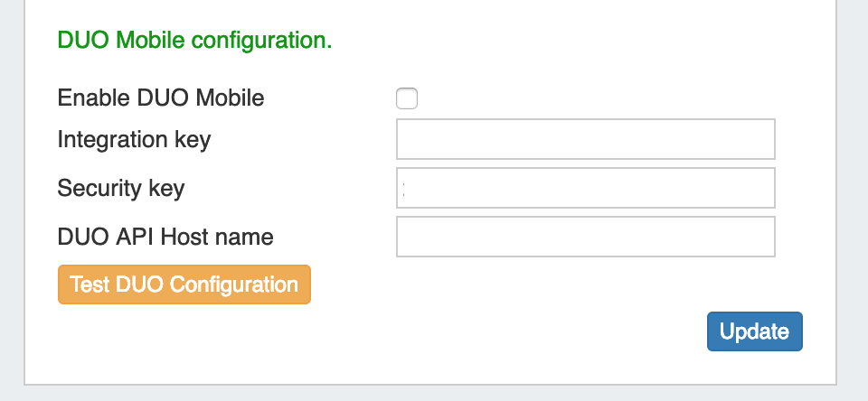The height and width of the screenshot is (401, 868).
Task: Activate the Host name text input
Action: [585, 237]
